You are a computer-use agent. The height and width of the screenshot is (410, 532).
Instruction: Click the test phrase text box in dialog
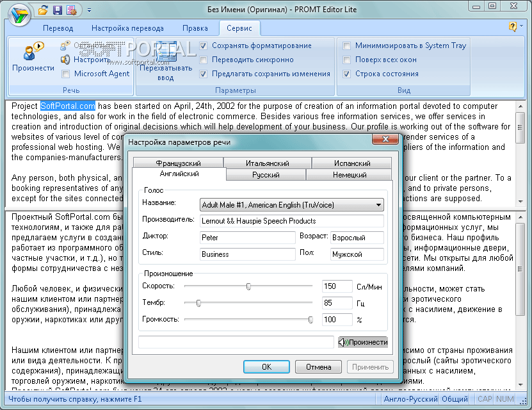pos(236,342)
